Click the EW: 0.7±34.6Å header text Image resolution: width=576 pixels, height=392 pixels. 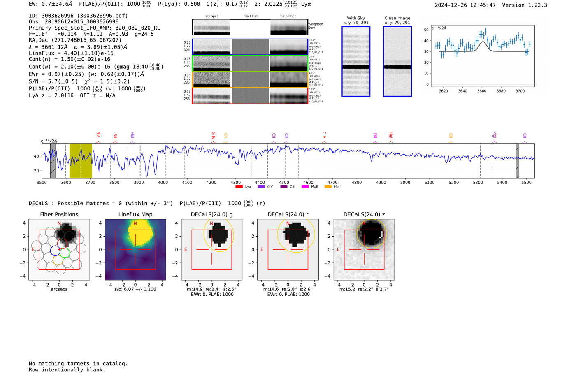pyautogui.click(x=50, y=4)
